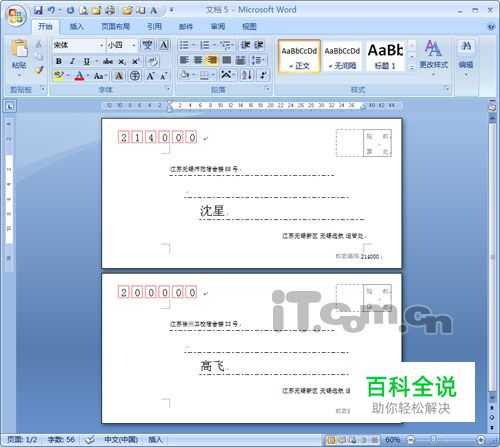Screen dimensions: 500x447
Task: Apply the 标题 1 style
Action: (385, 56)
